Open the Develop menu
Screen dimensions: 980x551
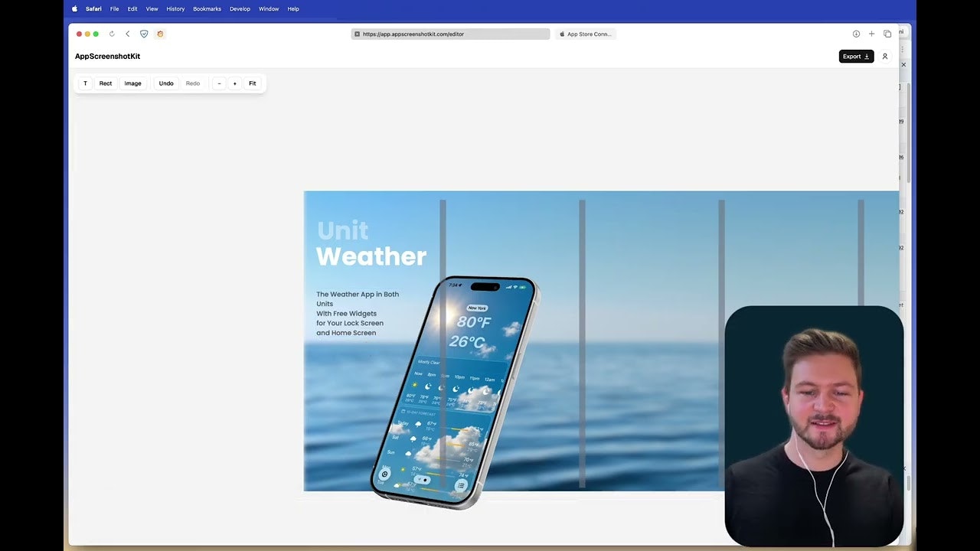[x=240, y=8]
